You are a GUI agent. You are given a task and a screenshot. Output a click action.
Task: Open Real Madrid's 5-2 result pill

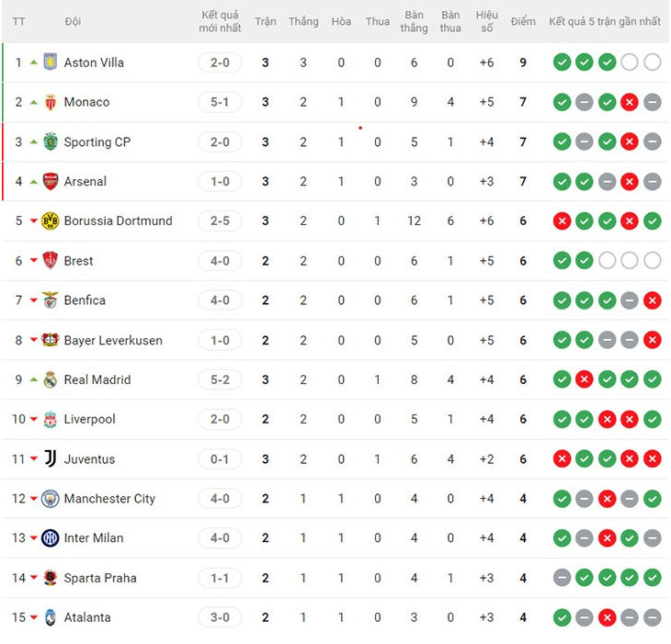(220, 379)
